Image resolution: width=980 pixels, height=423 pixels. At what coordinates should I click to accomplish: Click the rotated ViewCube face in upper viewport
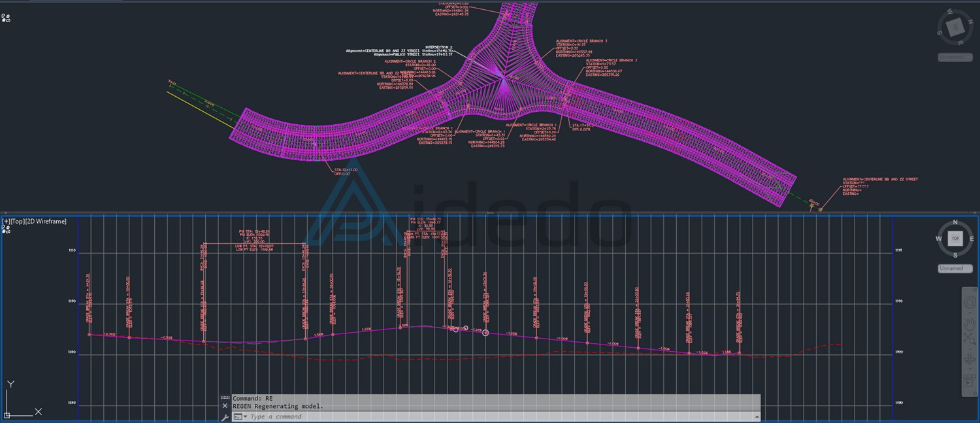[x=955, y=27]
